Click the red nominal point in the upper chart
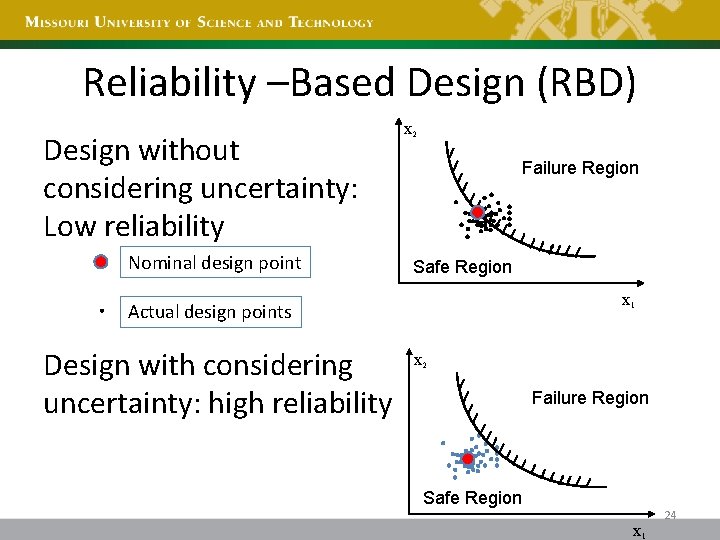The image size is (720, 540). tap(478, 212)
